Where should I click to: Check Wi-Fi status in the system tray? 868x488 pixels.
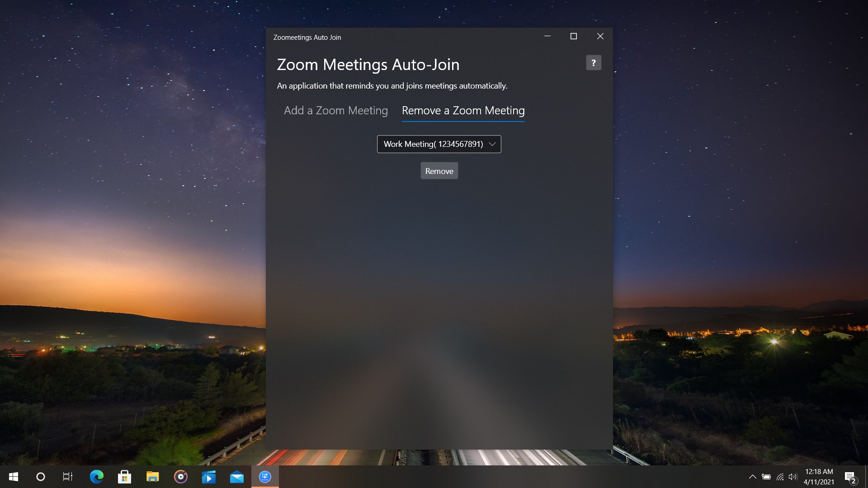(x=780, y=477)
